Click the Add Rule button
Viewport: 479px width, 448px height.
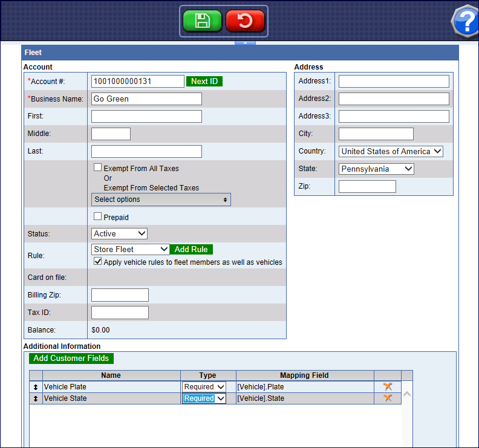[x=191, y=249]
